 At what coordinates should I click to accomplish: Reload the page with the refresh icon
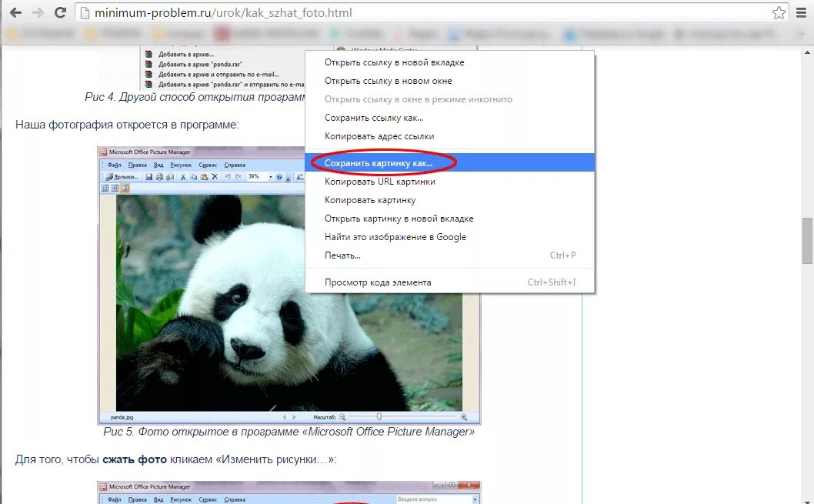pos(60,12)
